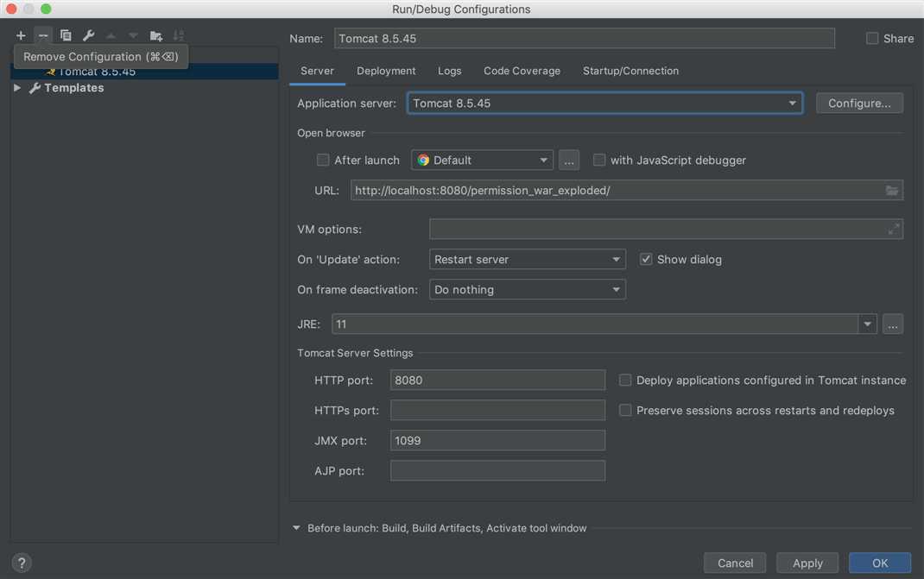Enable Preserve sessions across restarts and redeploys
This screenshot has width=924, height=579.
pos(625,410)
